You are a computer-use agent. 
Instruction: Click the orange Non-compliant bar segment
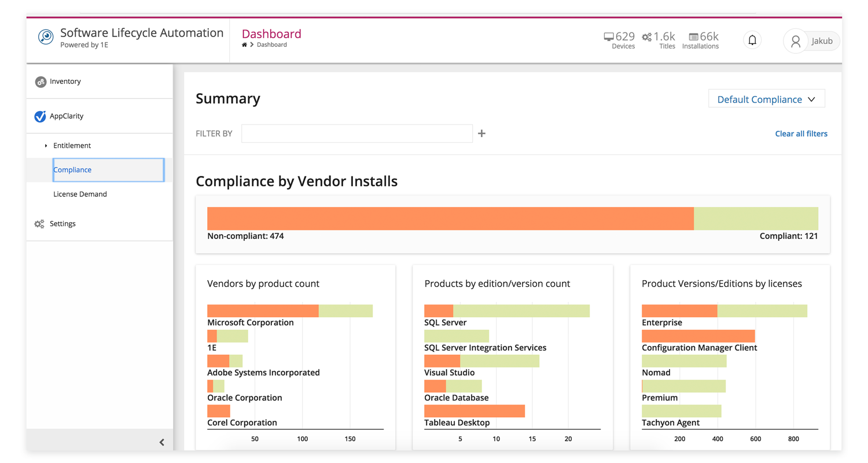coord(450,219)
